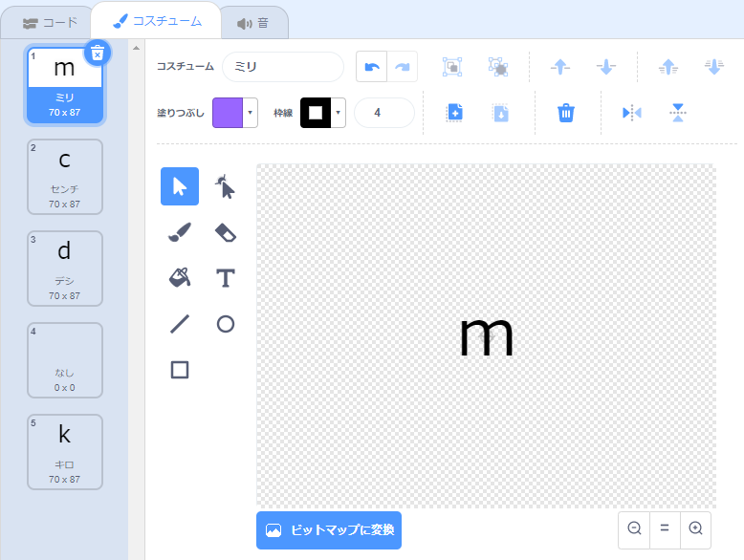Select the Line tool
Viewport: 744px width, 560px height.
point(180,324)
